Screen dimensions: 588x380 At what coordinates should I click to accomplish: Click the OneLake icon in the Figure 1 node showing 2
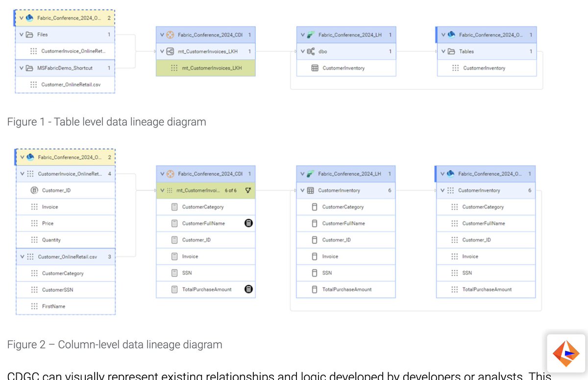coord(29,18)
